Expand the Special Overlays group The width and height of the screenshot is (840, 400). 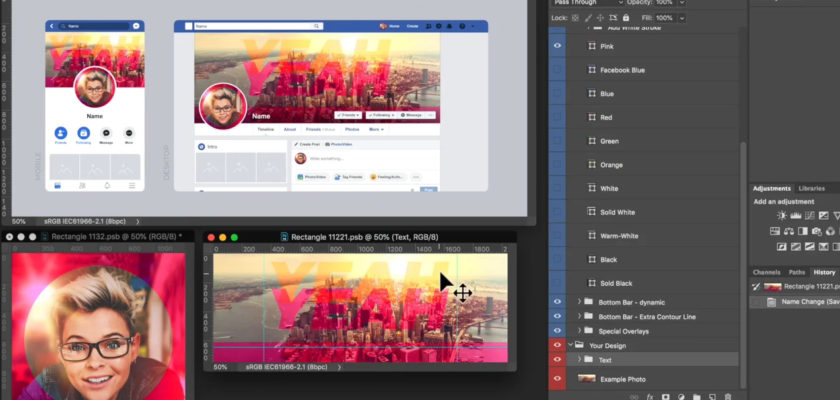click(x=579, y=331)
